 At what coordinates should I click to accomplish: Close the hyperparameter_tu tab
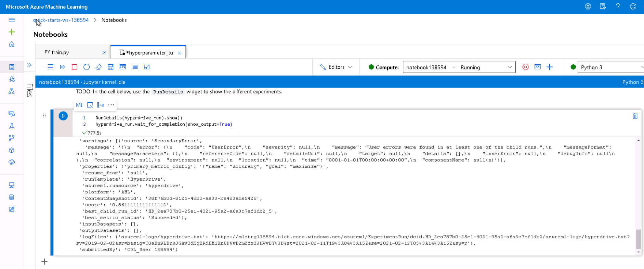pos(180,53)
